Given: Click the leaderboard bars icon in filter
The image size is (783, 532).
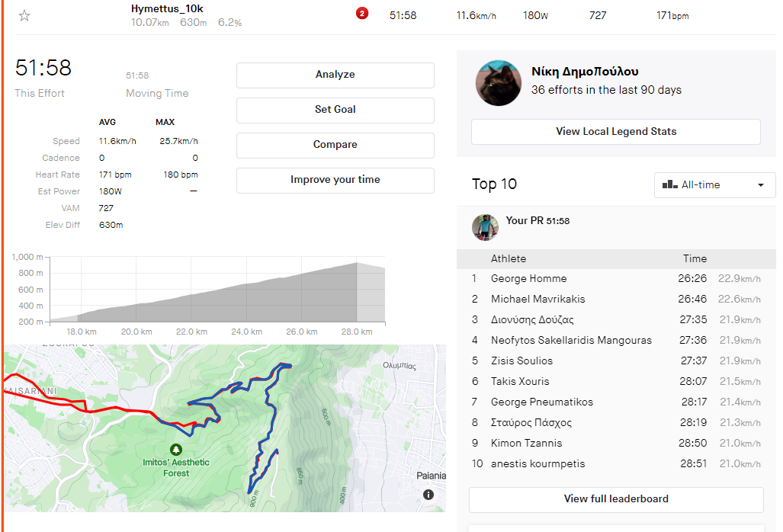Looking at the screenshot, I should [670, 184].
